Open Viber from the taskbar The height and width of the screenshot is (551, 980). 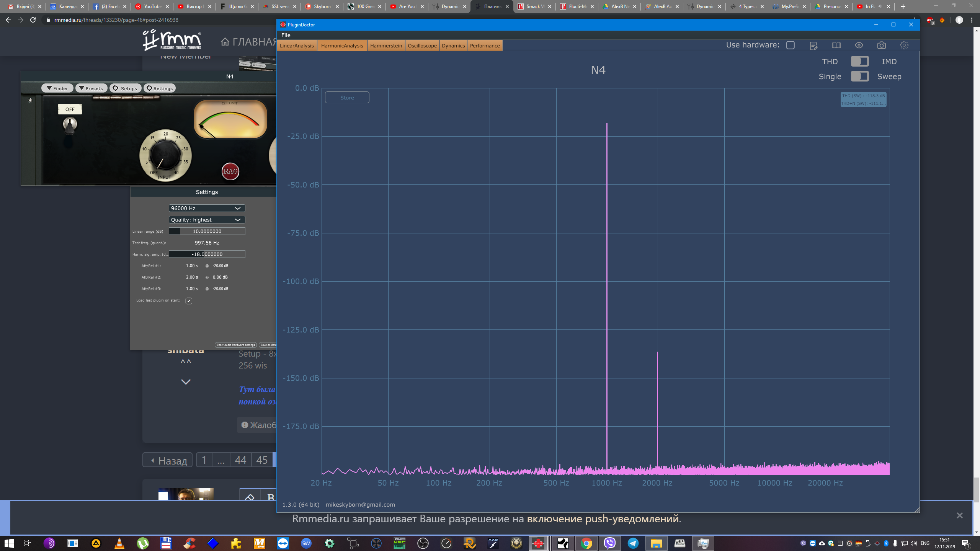(x=609, y=543)
